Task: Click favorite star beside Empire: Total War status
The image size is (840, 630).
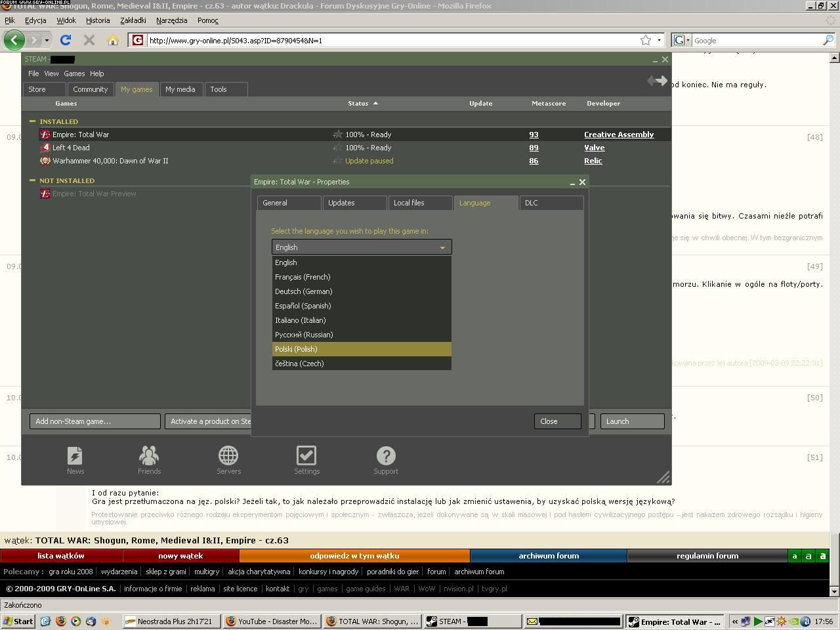Action: point(338,135)
